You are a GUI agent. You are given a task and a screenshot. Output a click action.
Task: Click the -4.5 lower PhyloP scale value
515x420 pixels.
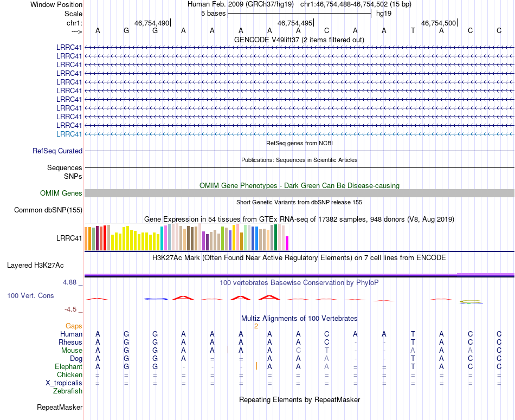[70, 309]
